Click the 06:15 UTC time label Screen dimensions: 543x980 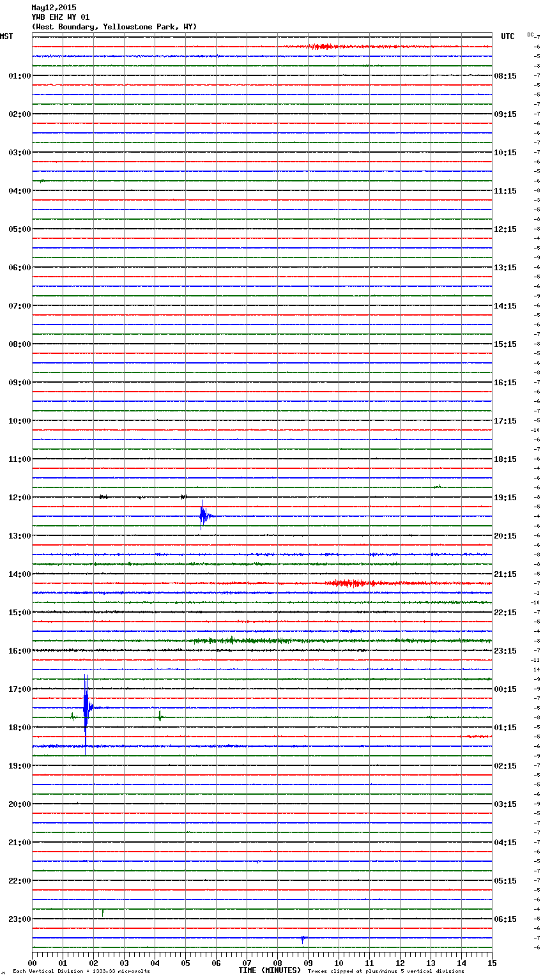pyautogui.click(x=505, y=919)
